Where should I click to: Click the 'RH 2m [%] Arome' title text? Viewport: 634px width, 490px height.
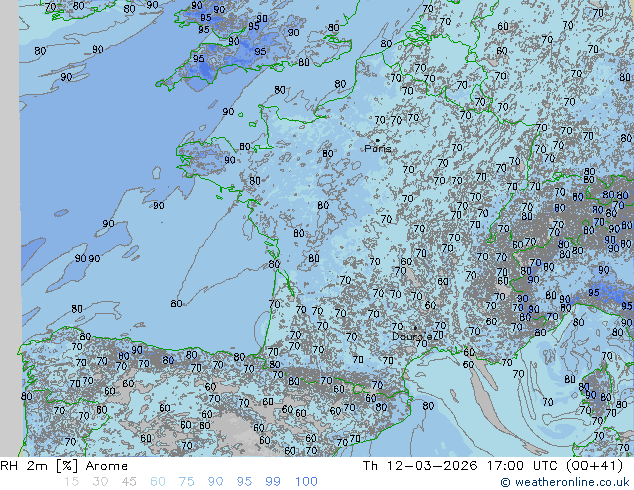64,466
